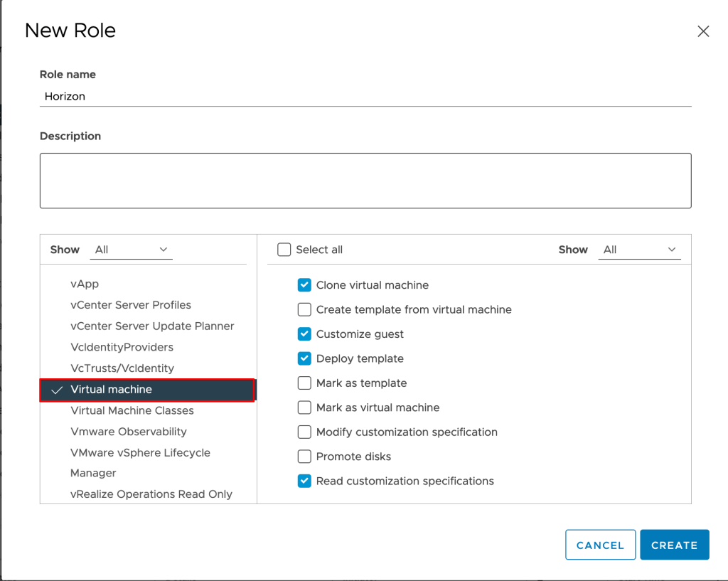Check the Select all checkbox
The width and height of the screenshot is (728, 581).
tap(284, 250)
